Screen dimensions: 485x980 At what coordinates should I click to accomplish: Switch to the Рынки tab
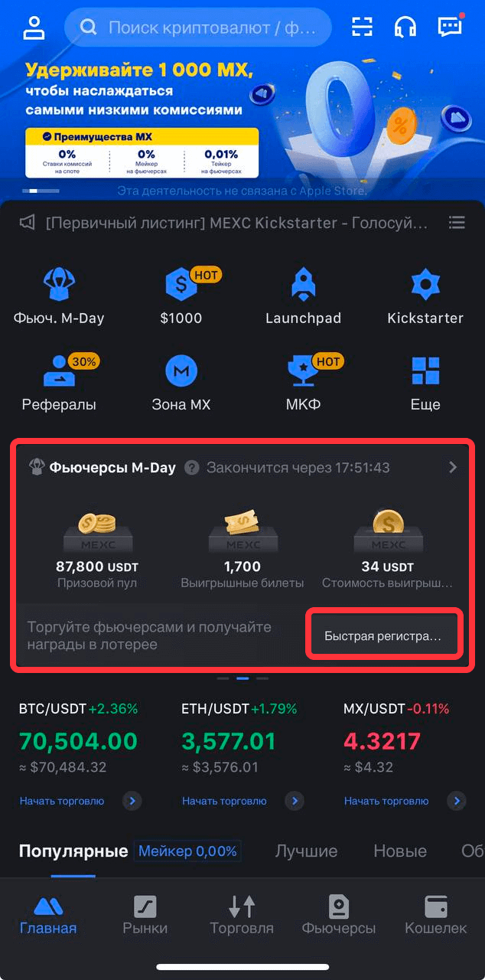[x=145, y=915]
